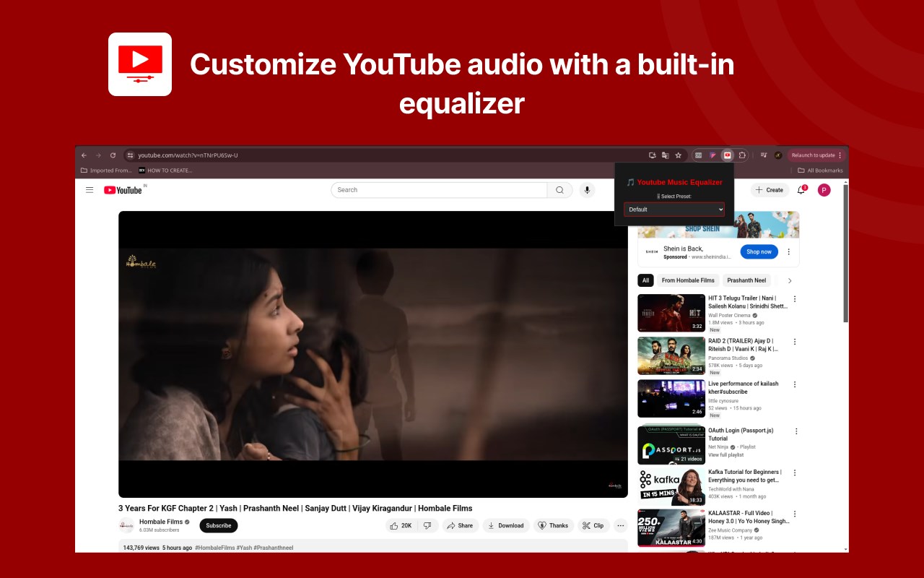The image size is (924, 578).
Task: Click Hombale Films channel avatar
Action: pos(126,525)
